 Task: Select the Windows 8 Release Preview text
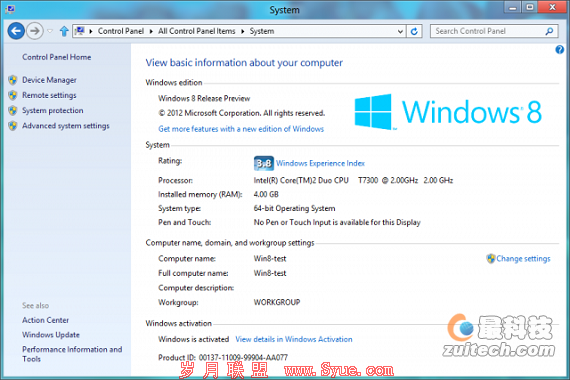pyautogui.click(x=204, y=99)
